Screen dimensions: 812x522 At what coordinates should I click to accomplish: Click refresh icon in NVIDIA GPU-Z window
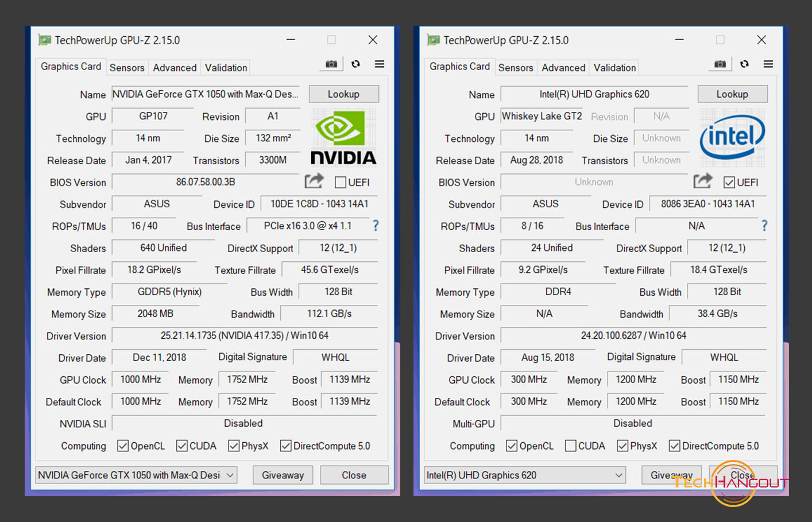pos(356,64)
